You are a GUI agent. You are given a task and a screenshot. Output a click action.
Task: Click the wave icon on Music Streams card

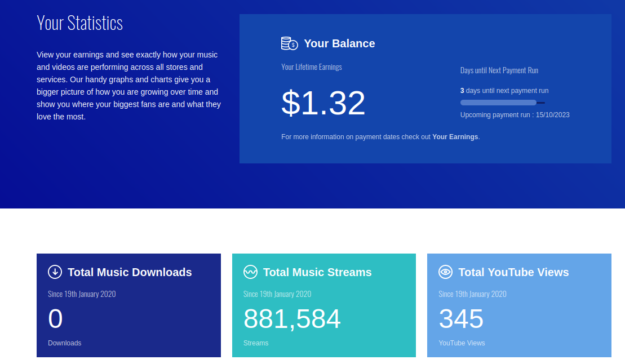(250, 272)
